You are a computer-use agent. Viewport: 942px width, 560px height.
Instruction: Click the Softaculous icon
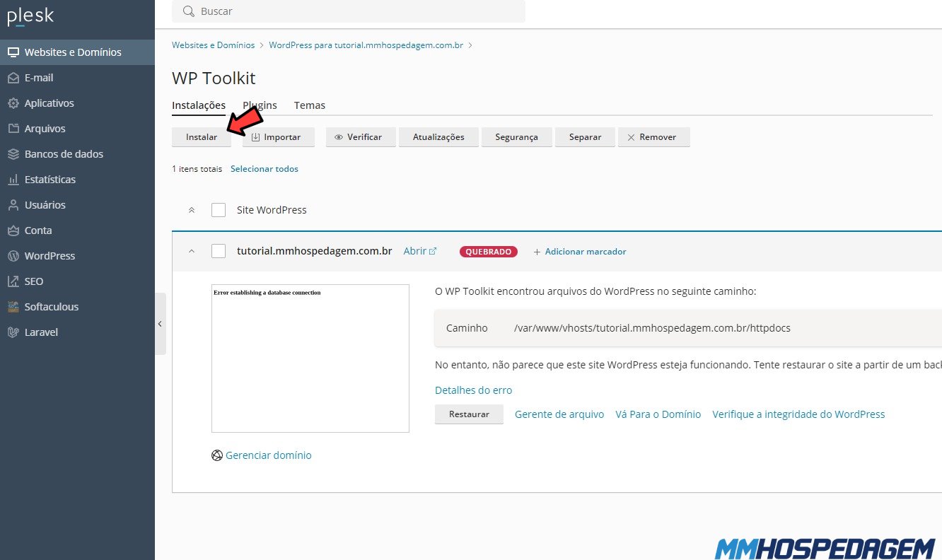pyautogui.click(x=13, y=307)
